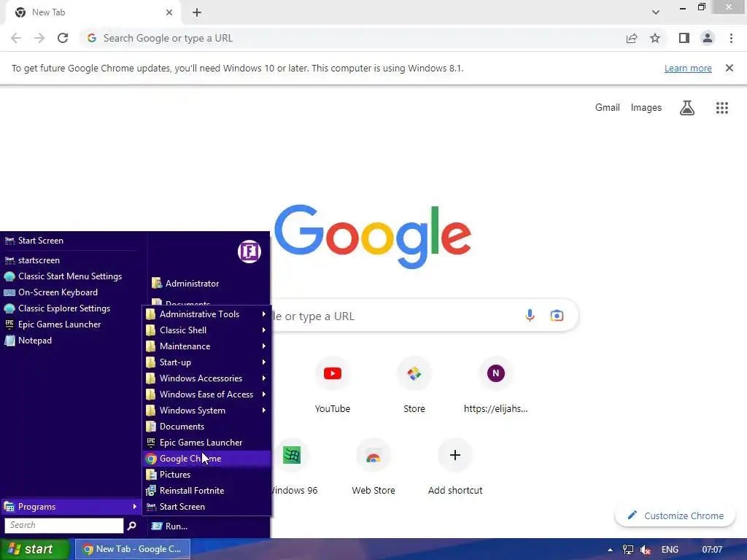Open the Chrome profile avatar
Image resolution: width=747 pixels, height=560 pixels.
pyautogui.click(x=708, y=38)
